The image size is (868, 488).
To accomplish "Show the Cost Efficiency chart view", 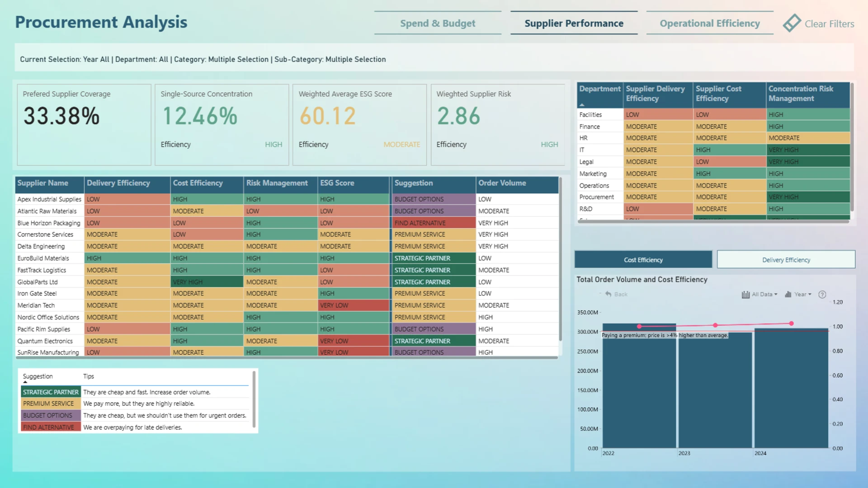I will pos(643,260).
